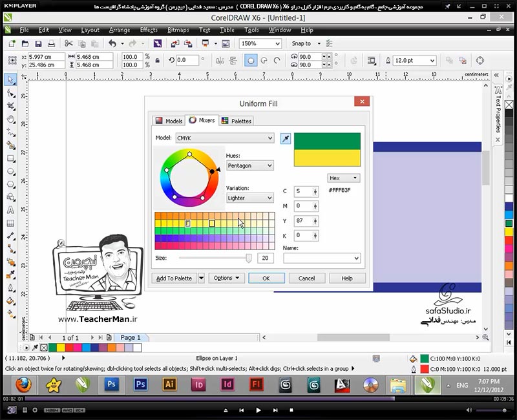Select the Outline pen tool in toolbox
Image resolution: width=517 pixels, height=420 pixels.
pos(11,288)
